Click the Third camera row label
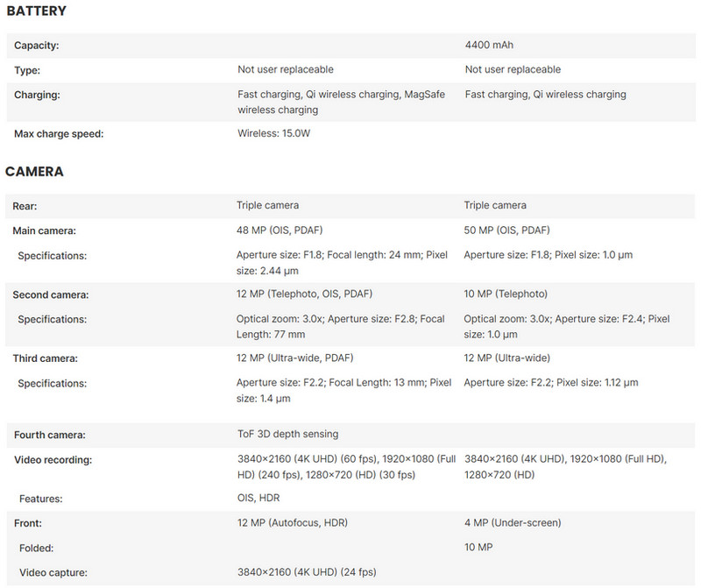 point(45,358)
